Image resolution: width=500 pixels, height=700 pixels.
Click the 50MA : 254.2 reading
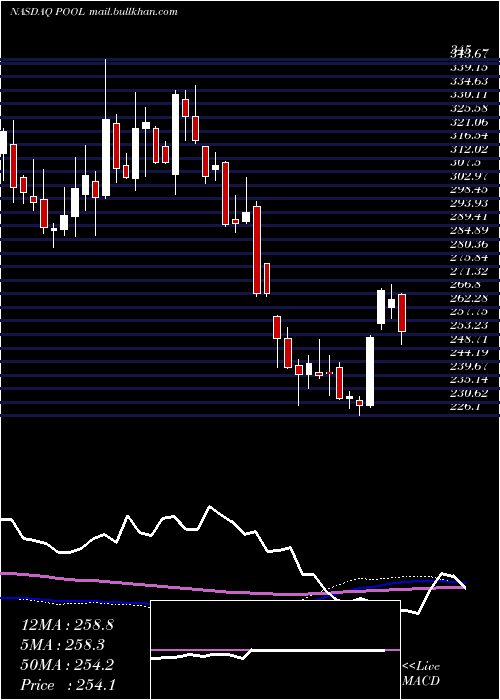tap(67, 665)
